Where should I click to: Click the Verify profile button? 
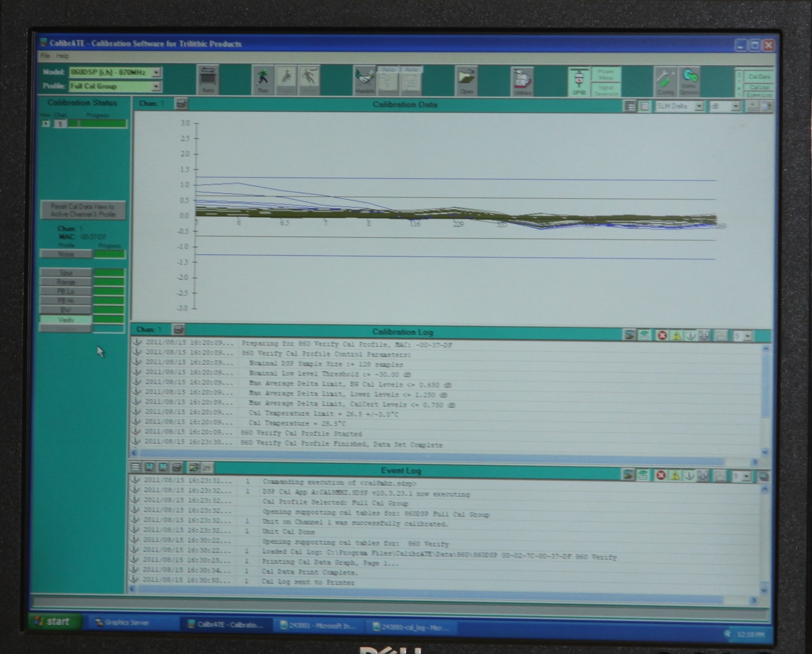point(66,320)
